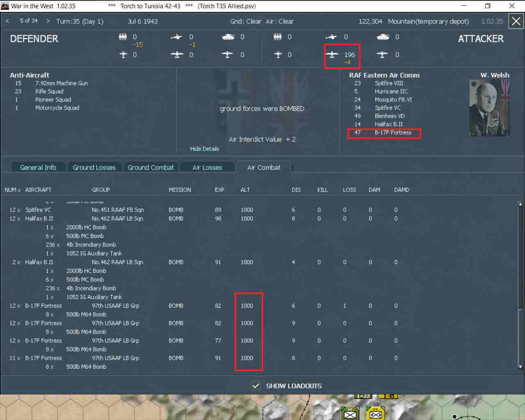Click defender tank icon
Image resolution: width=525 pixels, height=420 pixels.
tap(228, 37)
